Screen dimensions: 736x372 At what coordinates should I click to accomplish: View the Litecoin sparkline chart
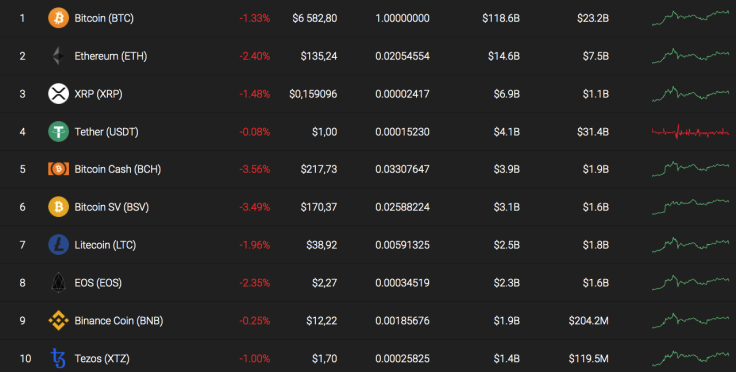tap(690, 244)
